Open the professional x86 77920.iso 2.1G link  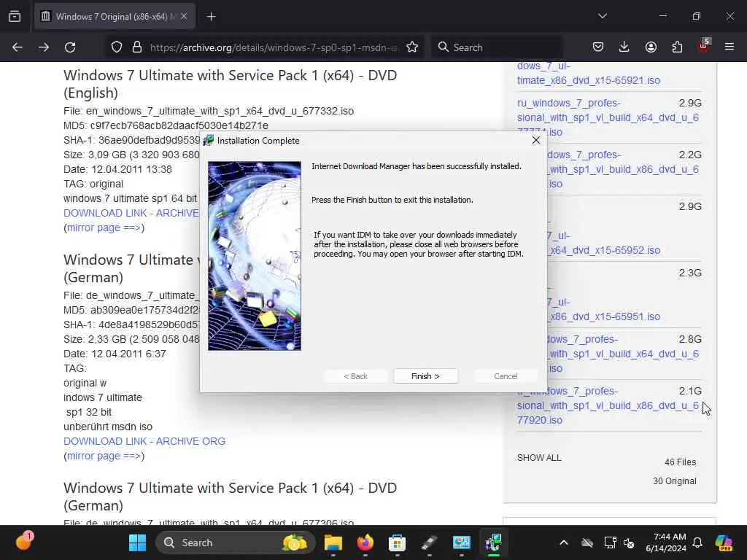coord(608,405)
